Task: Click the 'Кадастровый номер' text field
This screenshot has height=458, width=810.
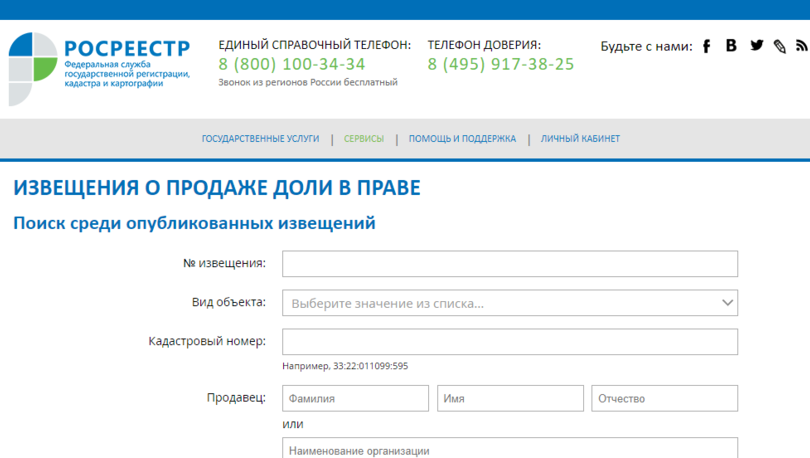Action: [x=509, y=342]
